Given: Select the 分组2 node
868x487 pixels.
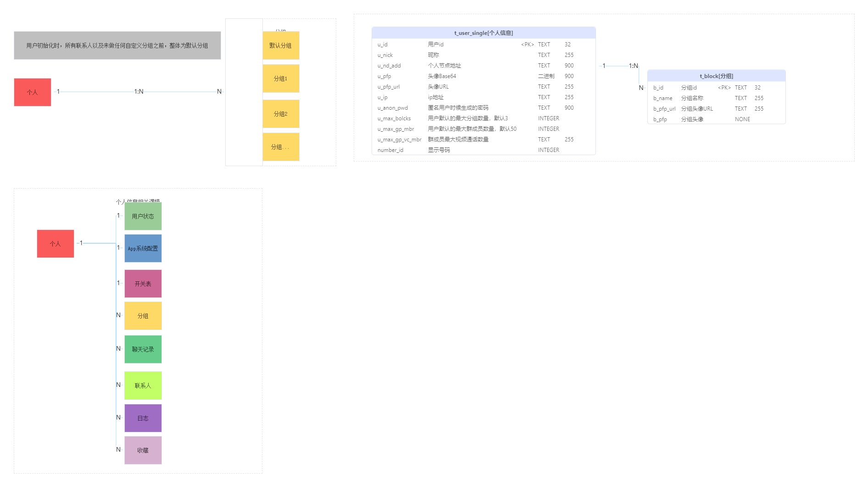Looking at the screenshot, I should [281, 114].
